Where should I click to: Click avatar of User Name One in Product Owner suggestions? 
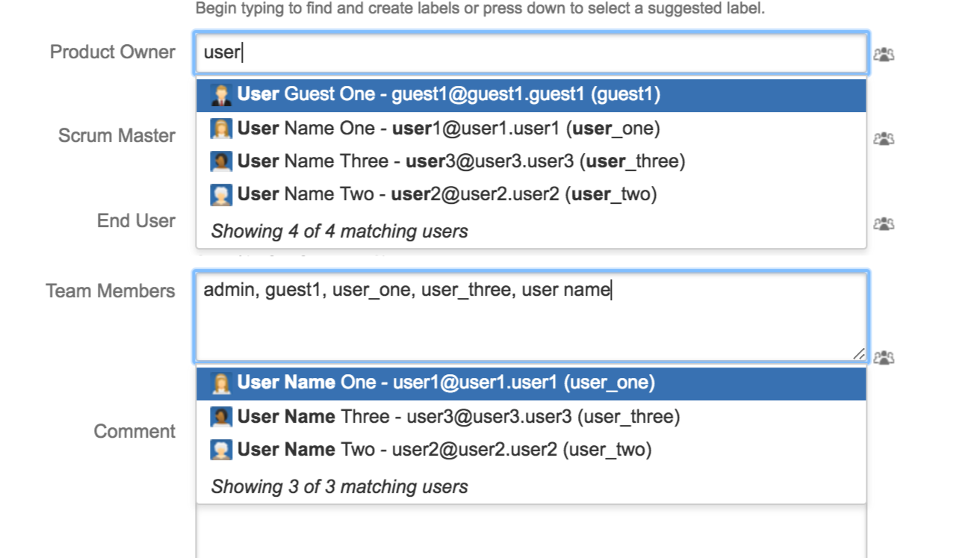[x=221, y=128]
